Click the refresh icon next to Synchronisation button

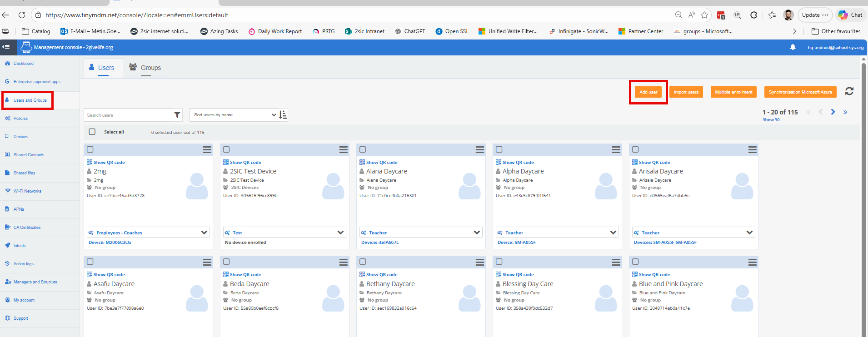(849, 91)
